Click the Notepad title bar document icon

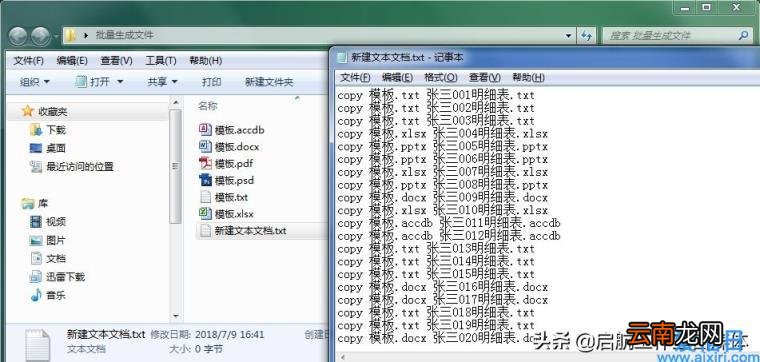342,58
